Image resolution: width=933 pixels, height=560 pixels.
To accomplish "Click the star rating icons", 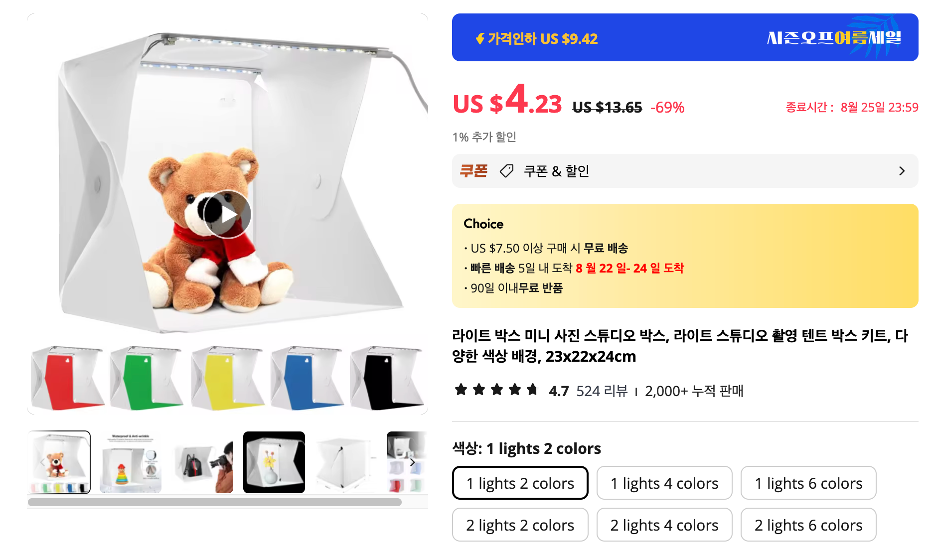I will click(x=496, y=390).
